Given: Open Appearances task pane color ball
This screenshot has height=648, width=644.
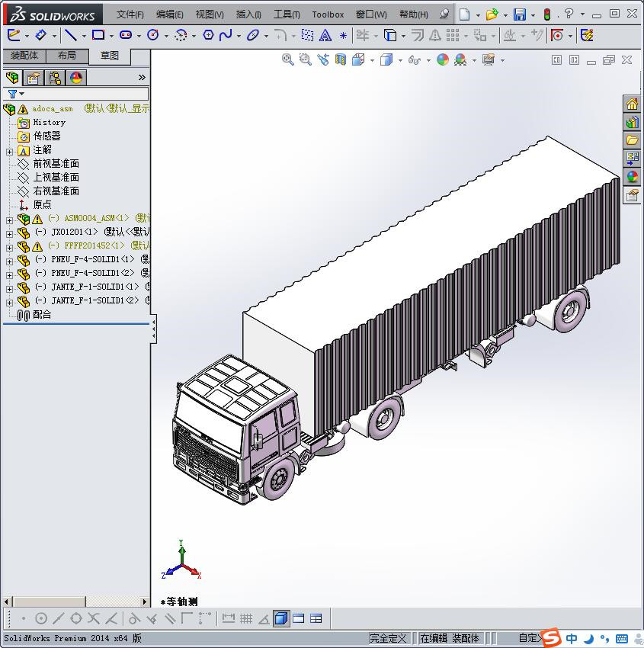Looking at the screenshot, I should tap(632, 177).
